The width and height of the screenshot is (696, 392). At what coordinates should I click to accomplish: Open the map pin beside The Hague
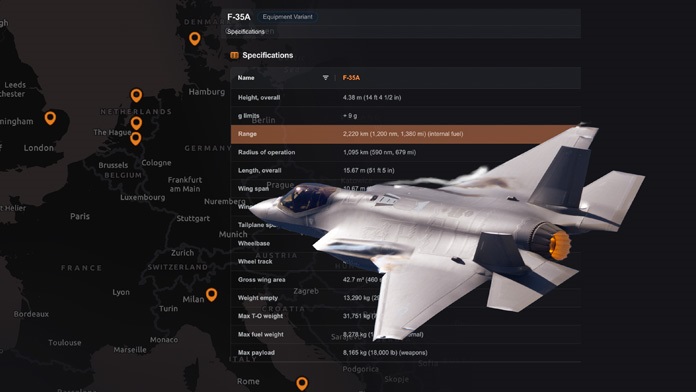click(136, 139)
